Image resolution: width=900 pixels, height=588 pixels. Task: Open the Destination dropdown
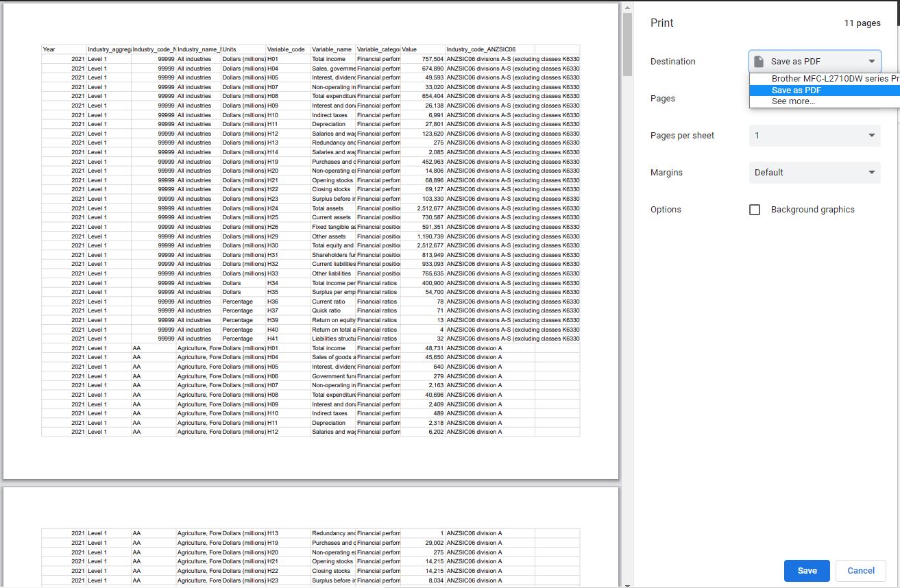pyautogui.click(x=814, y=61)
